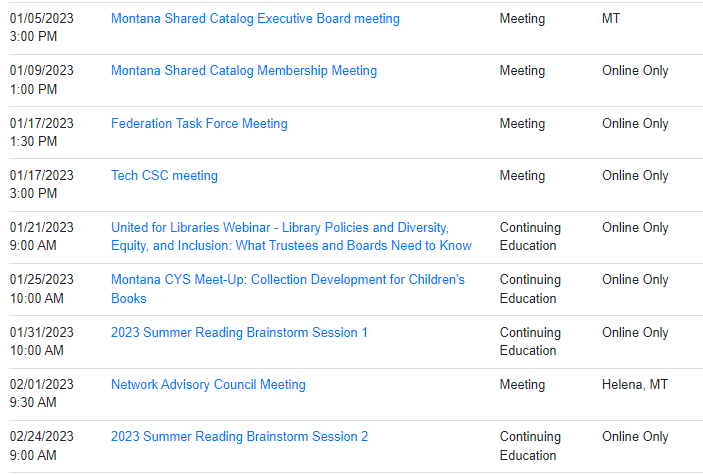Click Meeting type of Tech CSC row
The image size is (703, 475).
pos(522,176)
